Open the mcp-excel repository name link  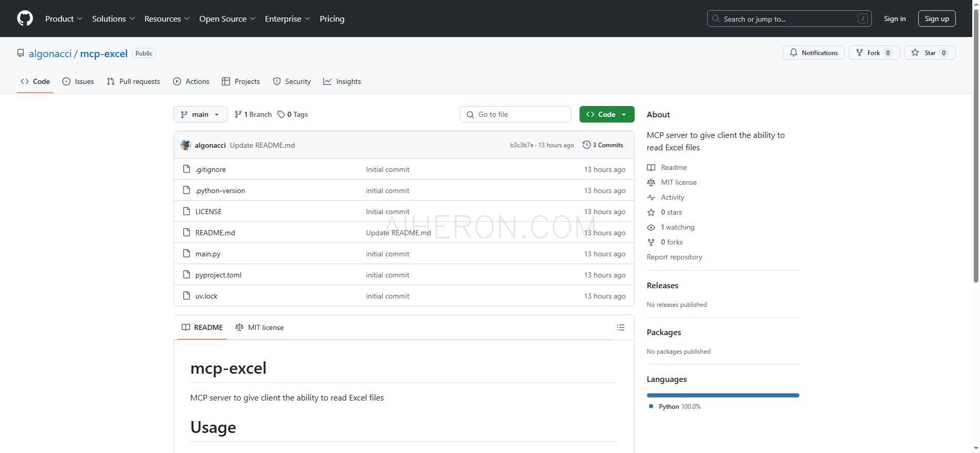[x=103, y=54]
